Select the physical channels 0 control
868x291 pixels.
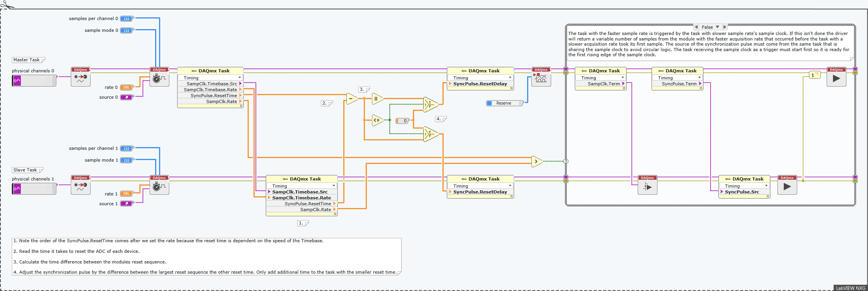34,81
